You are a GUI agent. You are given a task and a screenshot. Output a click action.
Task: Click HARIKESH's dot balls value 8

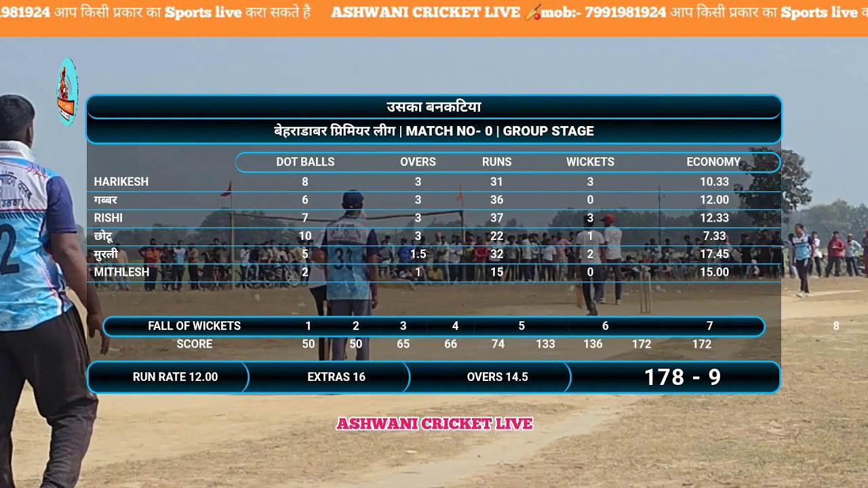305,182
